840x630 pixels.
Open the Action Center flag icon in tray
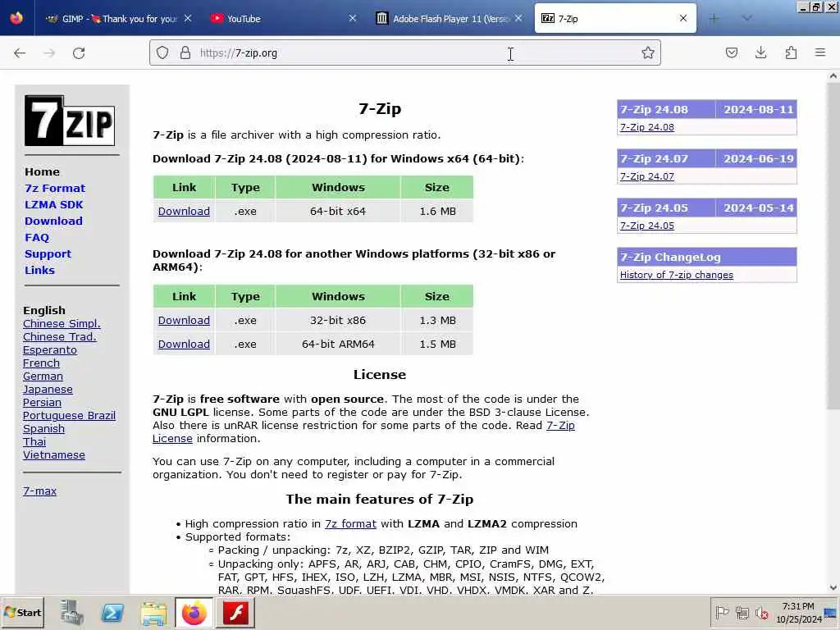722,612
